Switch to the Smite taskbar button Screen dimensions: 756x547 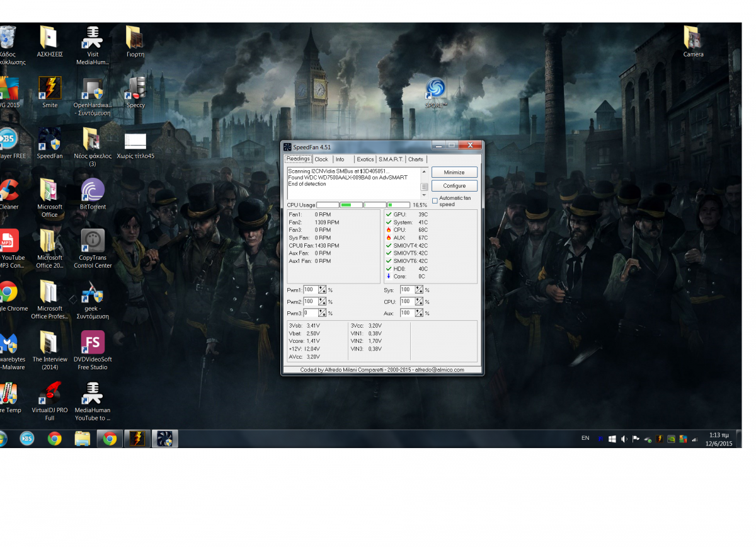coord(136,439)
